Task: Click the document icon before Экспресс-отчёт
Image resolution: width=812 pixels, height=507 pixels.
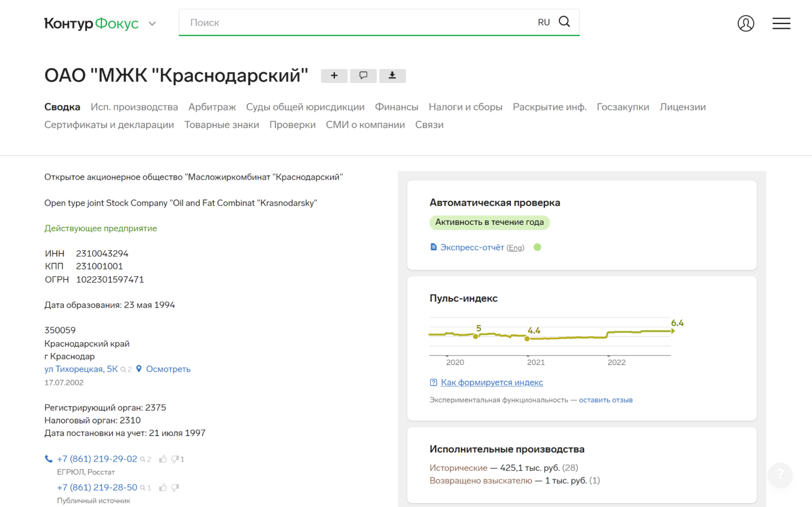Action: (433, 247)
